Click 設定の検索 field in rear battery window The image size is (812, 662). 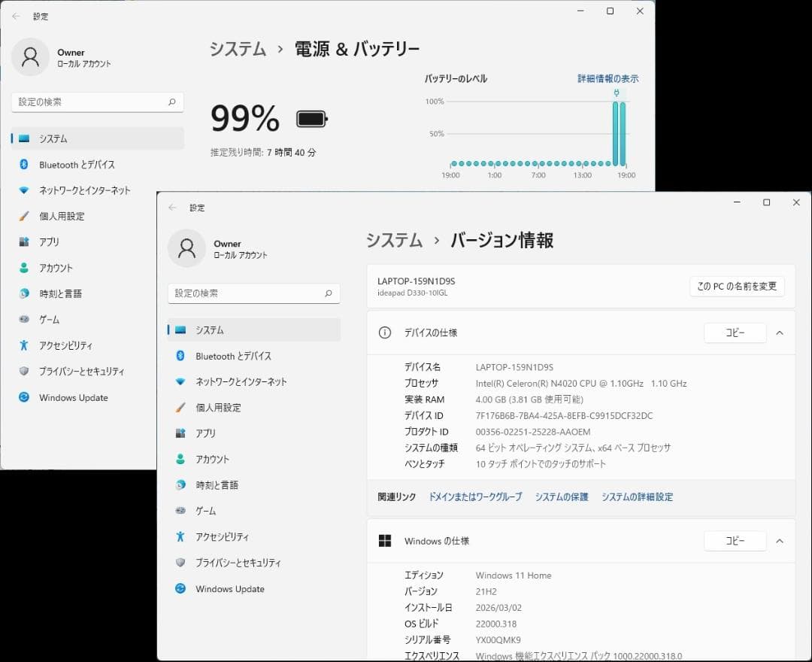pyautogui.click(x=97, y=102)
